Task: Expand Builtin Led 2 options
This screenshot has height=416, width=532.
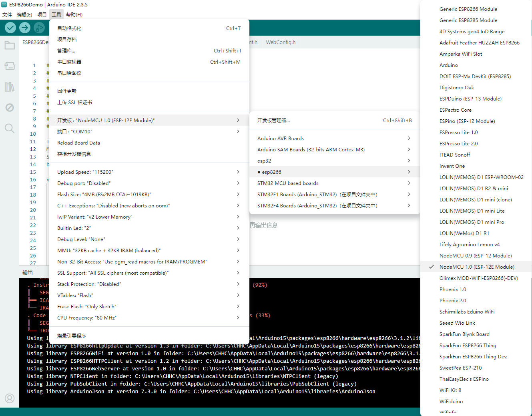Action: (x=149, y=228)
